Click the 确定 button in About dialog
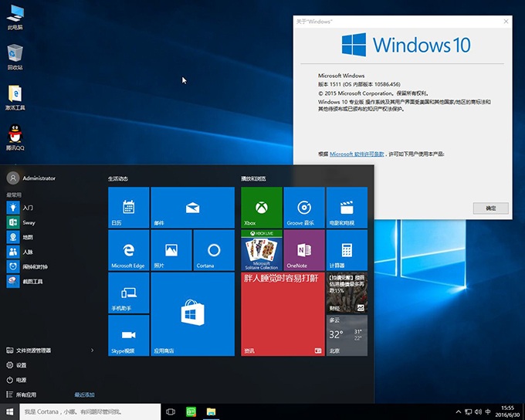Screen dimensions: 525x420 [490, 208]
